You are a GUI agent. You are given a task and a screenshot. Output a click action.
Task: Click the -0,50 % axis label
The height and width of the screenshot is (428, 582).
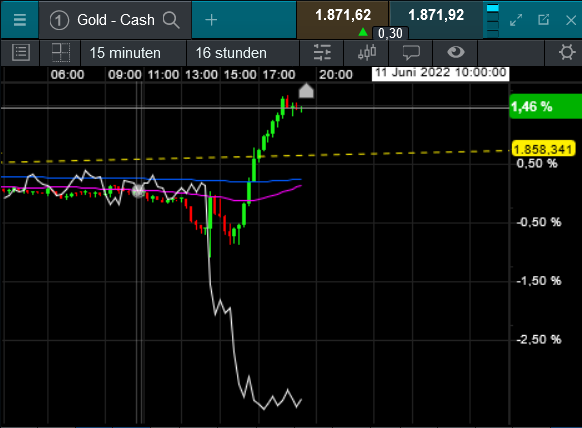(539, 222)
